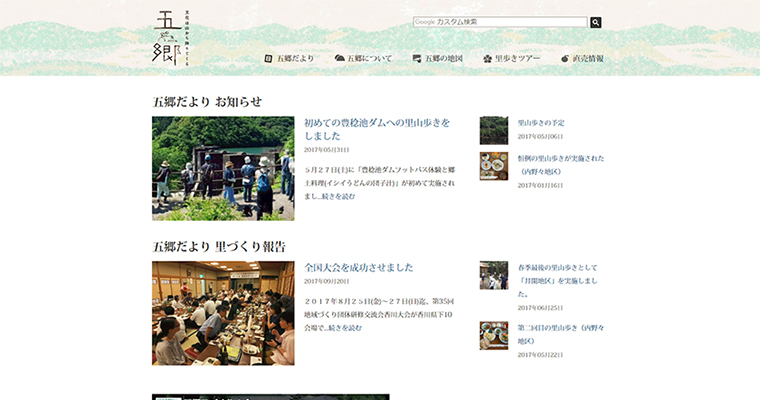Image resolution: width=760 pixels, height=400 pixels.
Task: Open the dam hikers photo thumbnail
Action: click(223, 168)
